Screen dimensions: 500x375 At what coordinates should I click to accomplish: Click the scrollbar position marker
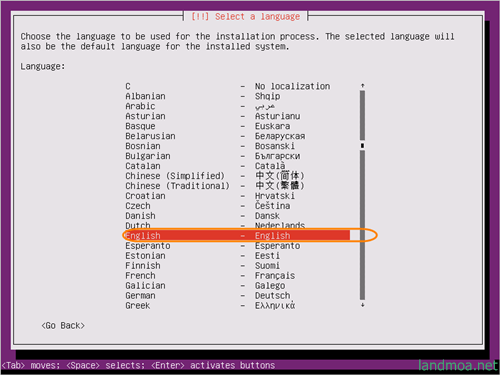[362, 146]
